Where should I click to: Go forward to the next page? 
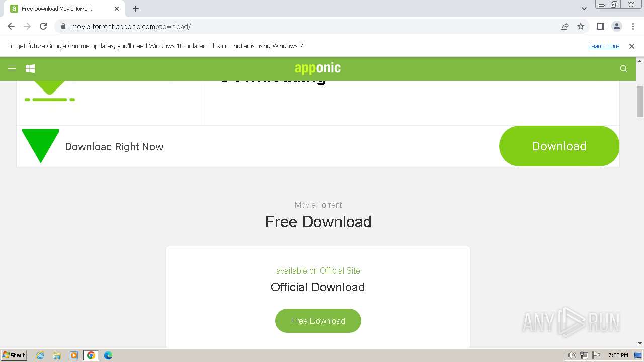(27, 26)
